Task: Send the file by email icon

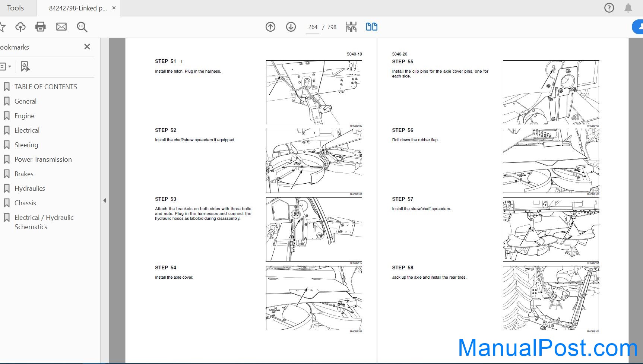Action: click(61, 27)
